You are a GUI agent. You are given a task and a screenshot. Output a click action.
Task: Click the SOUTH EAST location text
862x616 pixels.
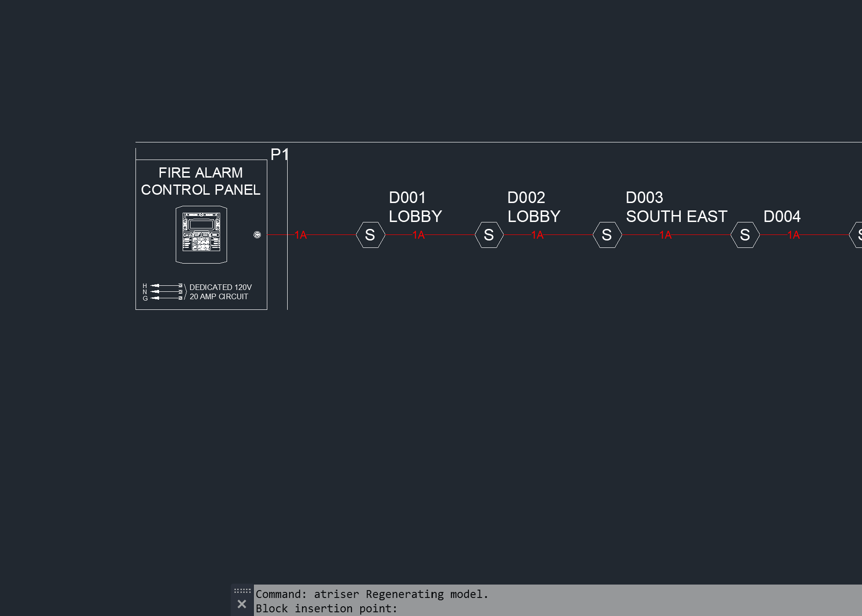[x=677, y=216]
